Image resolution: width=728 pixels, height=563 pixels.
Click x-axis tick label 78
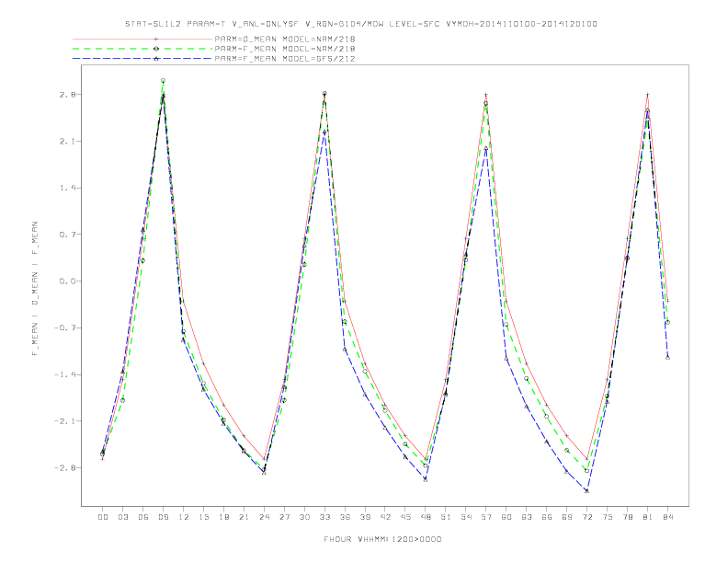click(628, 517)
